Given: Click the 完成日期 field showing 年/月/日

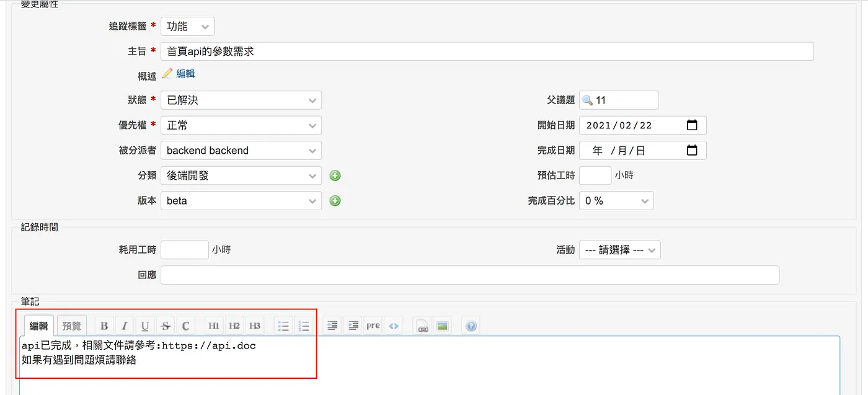Looking at the screenshot, I should [643, 150].
